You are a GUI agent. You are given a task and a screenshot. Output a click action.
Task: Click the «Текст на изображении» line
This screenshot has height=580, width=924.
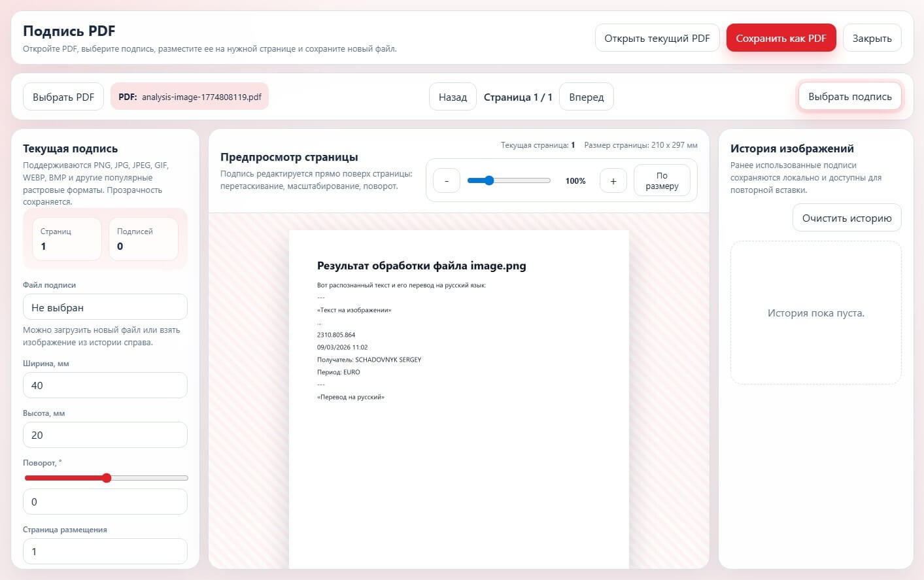click(x=354, y=310)
